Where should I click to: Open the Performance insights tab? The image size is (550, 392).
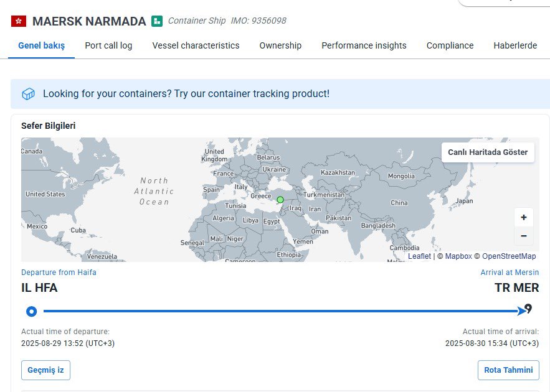[x=364, y=45]
